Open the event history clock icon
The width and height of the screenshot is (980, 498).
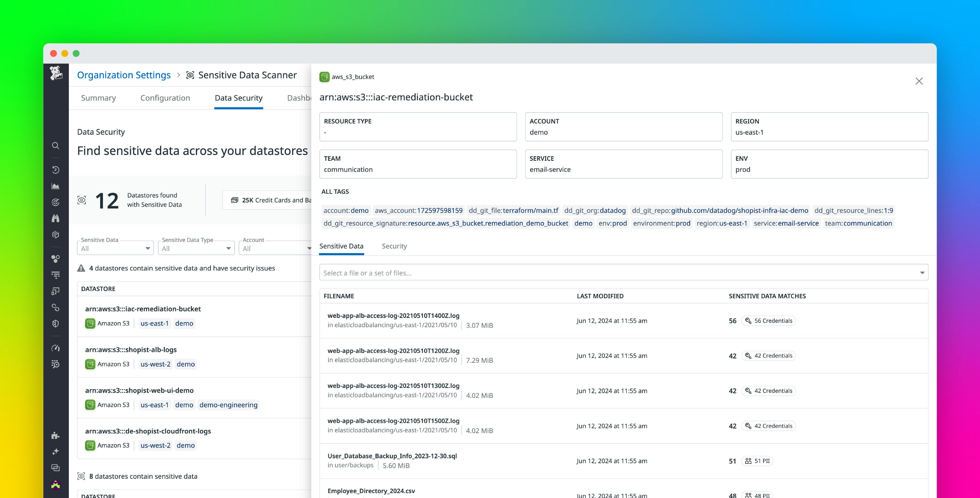[x=55, y=170]
